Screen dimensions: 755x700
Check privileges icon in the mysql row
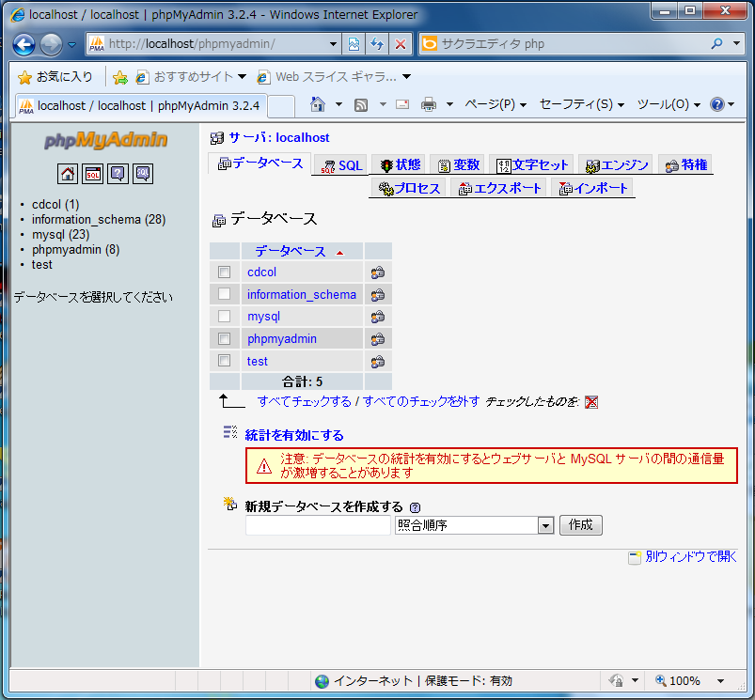pos(377,317)
